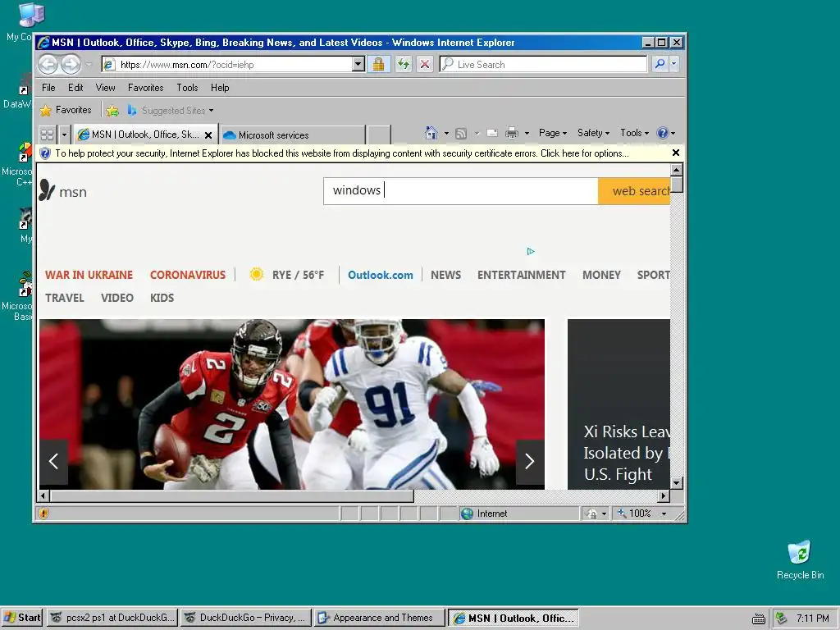Click the Internet zone globe in status bar

pos(467,514)
